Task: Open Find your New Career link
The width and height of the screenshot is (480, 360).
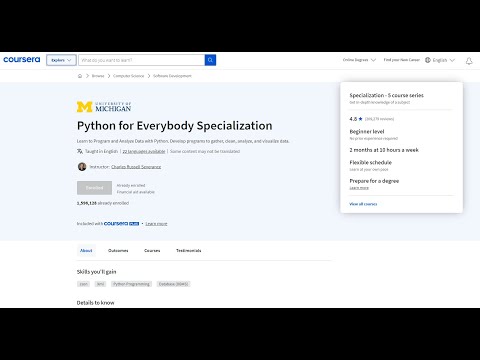Action: [x=402, y=60]
